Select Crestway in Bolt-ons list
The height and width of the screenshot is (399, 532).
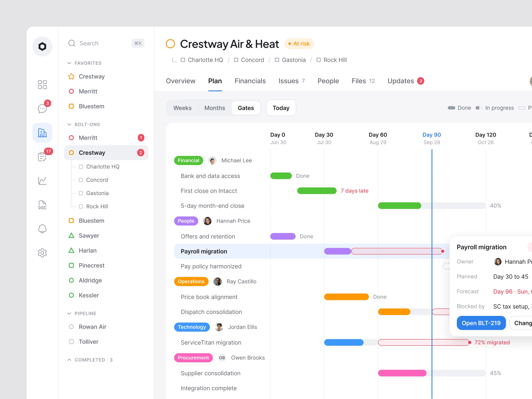click(106, 153)
